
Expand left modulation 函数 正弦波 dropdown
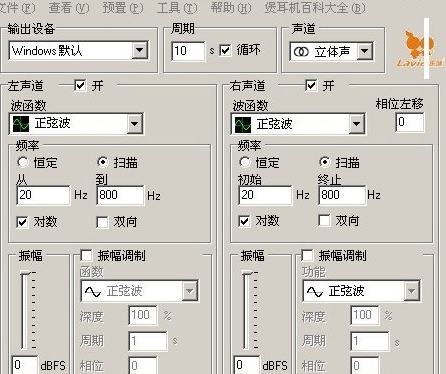coord(190,291)
